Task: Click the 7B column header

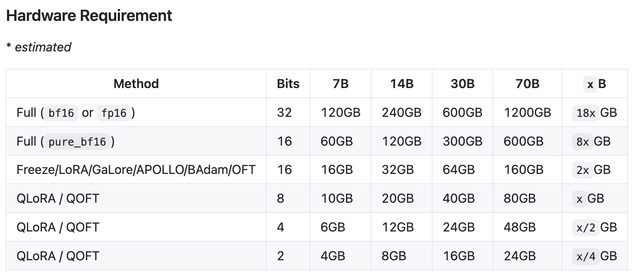Action: tap(340, 84)
